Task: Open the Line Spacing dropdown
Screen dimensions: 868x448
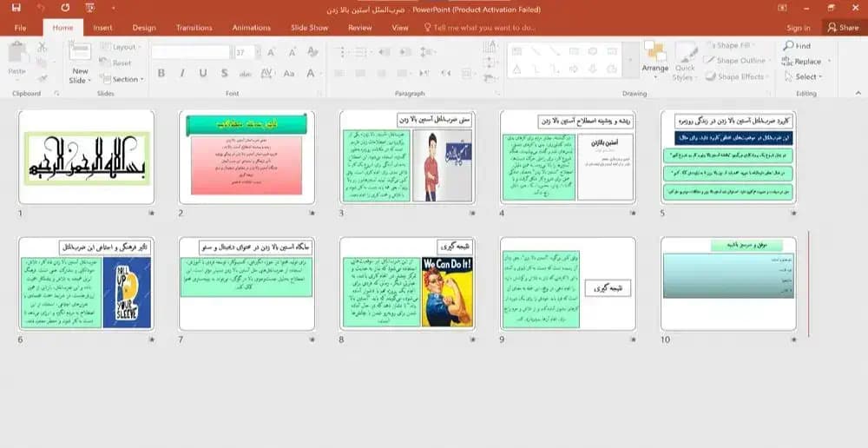Action: pos(427,52)
